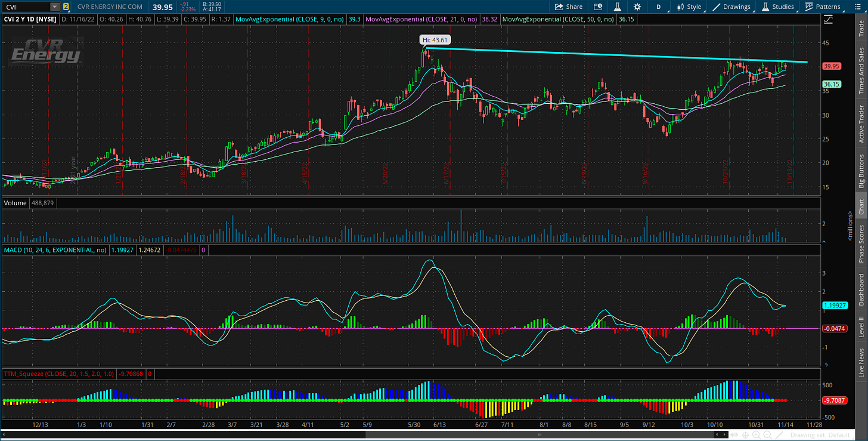Click the Share icon button

568,7
